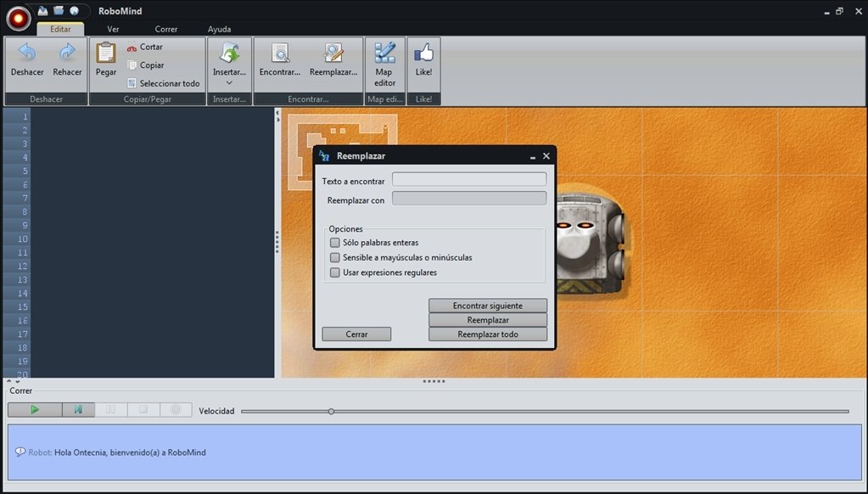The width and height of the screenshot is (868, 494).
Task: Click the map minimap thumbnail
Action: (x=343, y=152)
